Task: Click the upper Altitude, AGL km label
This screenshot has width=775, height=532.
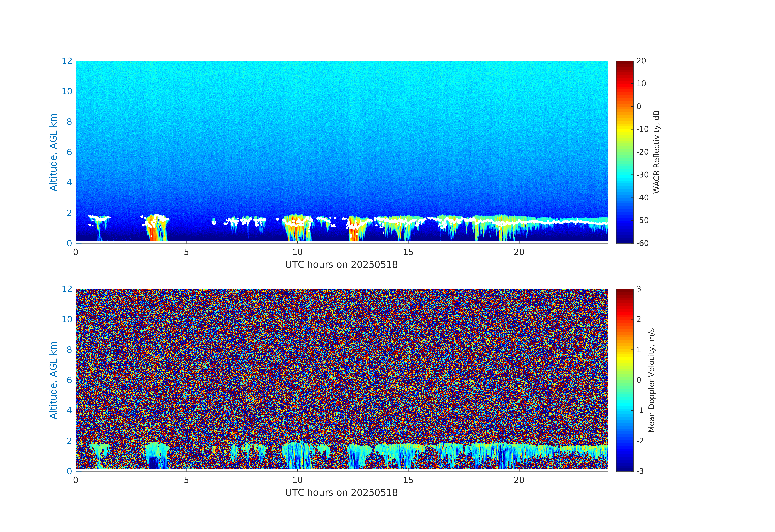Action: point(53,152)
